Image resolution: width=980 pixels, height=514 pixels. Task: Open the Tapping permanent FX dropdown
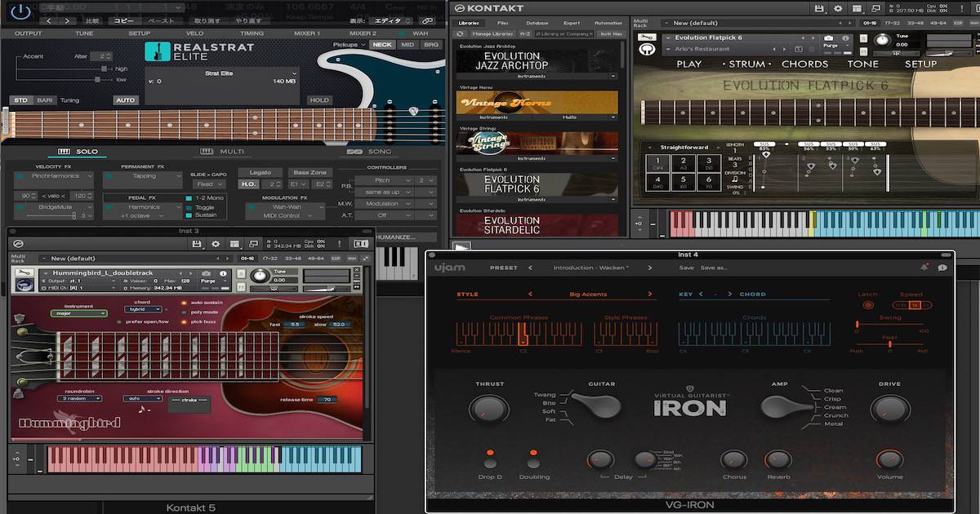pos(144,176)
